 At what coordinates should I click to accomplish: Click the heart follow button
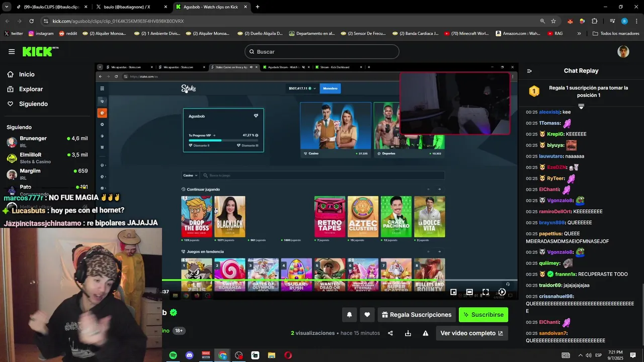[367, 315]
